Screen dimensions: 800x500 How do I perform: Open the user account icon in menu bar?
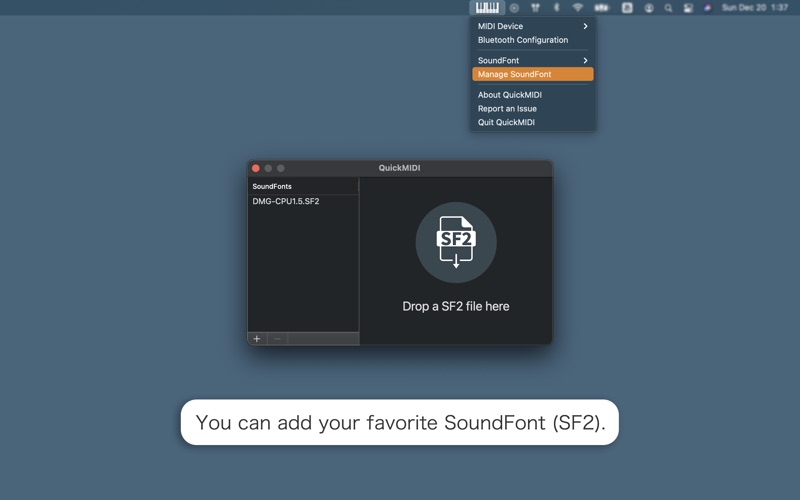pos(649,8)
